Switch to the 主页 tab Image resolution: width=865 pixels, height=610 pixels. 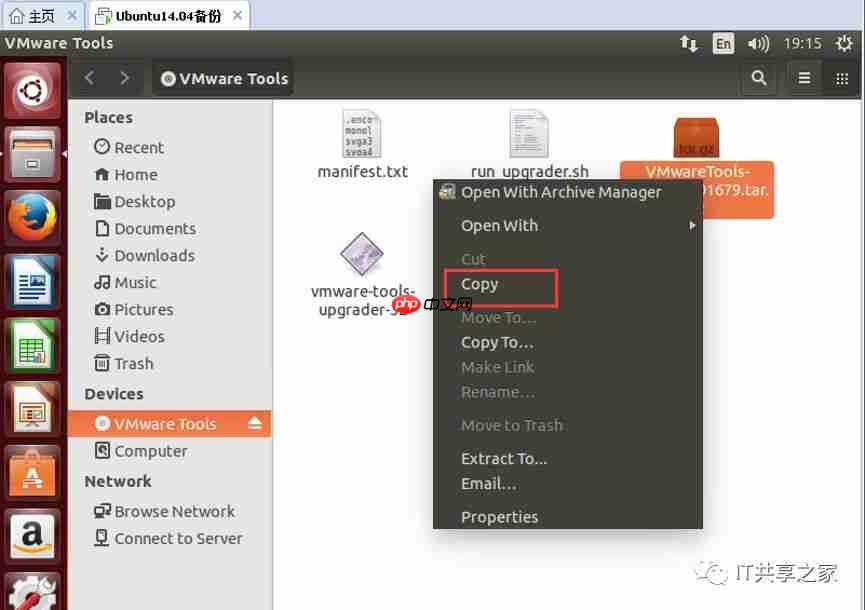(41, 17)
